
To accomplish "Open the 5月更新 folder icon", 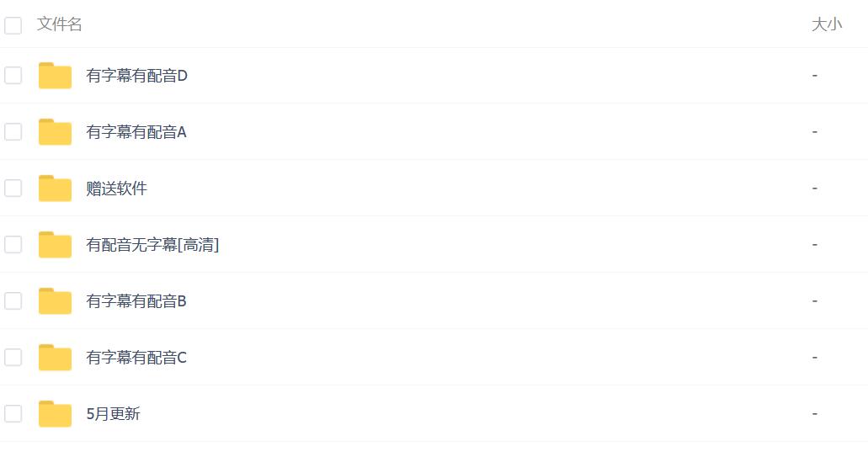I will 55,414.
